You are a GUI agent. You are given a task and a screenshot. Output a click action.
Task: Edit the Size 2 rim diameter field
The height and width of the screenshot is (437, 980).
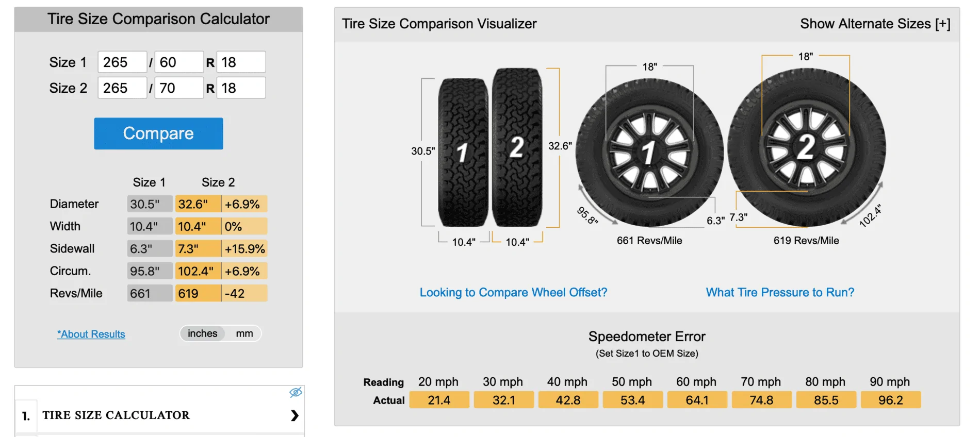coord(241,87)
